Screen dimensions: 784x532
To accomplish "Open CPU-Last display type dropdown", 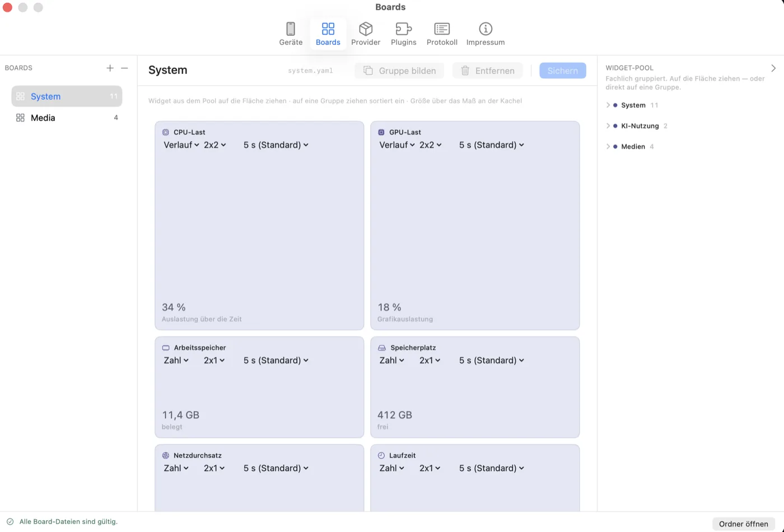I will 181,145.
